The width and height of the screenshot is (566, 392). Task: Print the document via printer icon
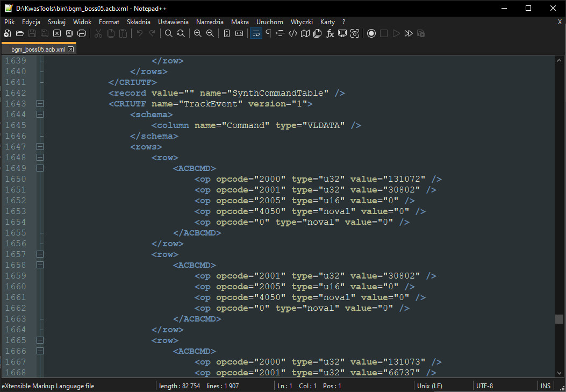click(x=81, y=33)
